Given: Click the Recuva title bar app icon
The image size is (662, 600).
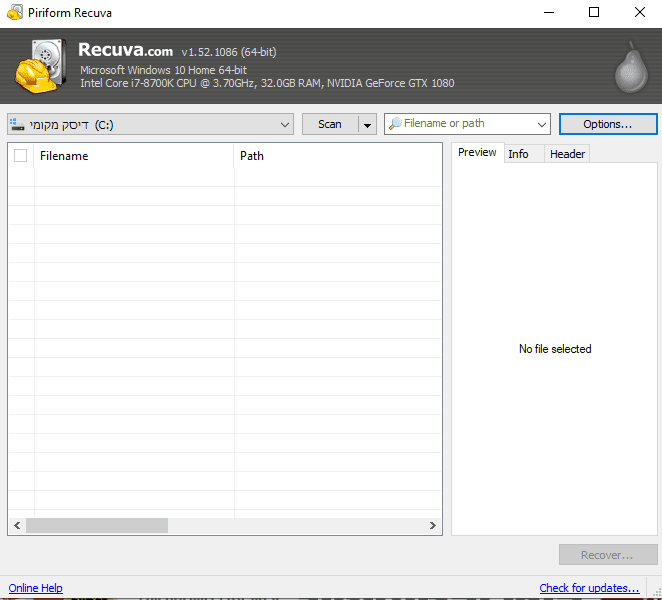Looking at the screenshot, I should point(15,12).
